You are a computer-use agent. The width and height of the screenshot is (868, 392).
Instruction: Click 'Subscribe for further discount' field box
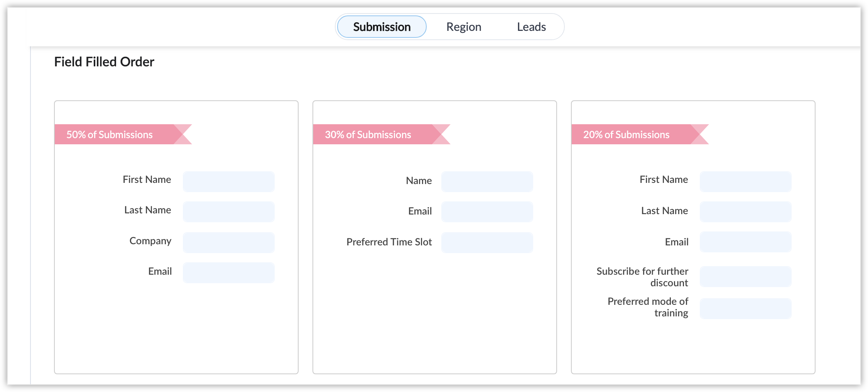pos(745,277)
